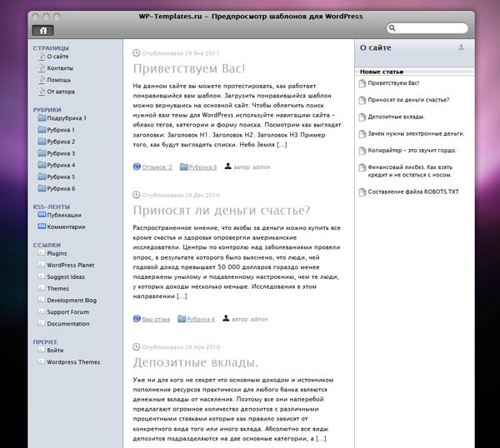
Task: Click the magnifier icon in search box
Action: 392,28
